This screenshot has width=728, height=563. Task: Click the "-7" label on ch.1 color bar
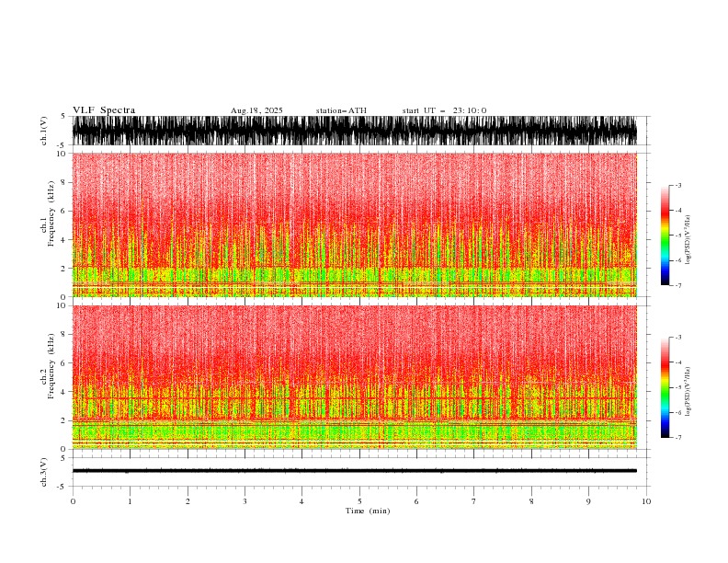678,285
